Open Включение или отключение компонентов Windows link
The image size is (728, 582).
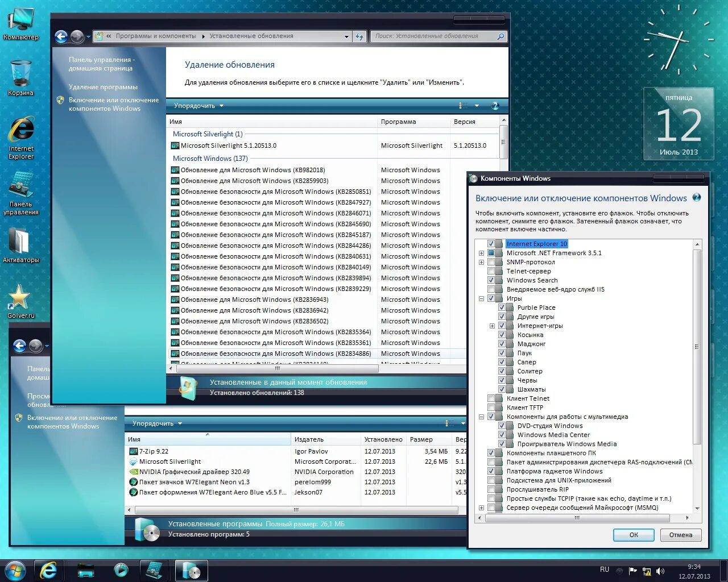(x=114, y=104)
